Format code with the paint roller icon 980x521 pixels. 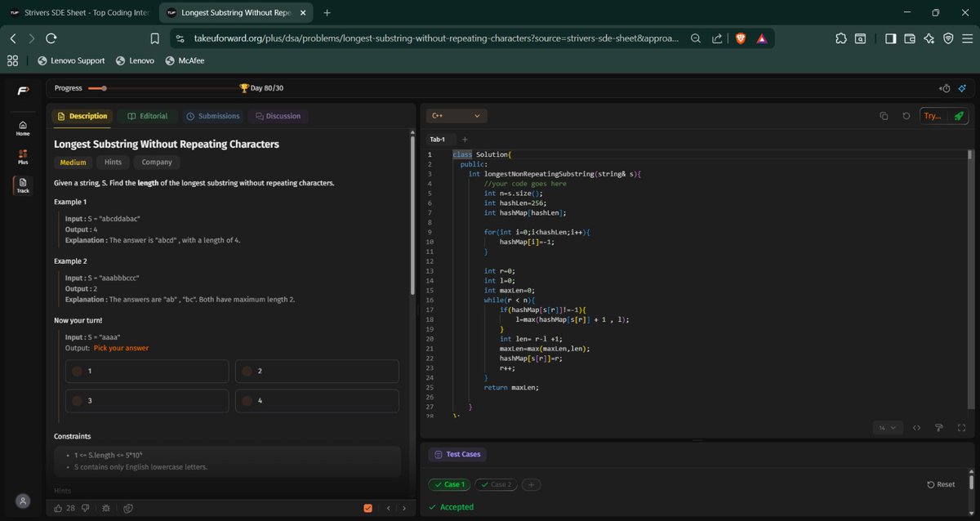pos(939,427)
